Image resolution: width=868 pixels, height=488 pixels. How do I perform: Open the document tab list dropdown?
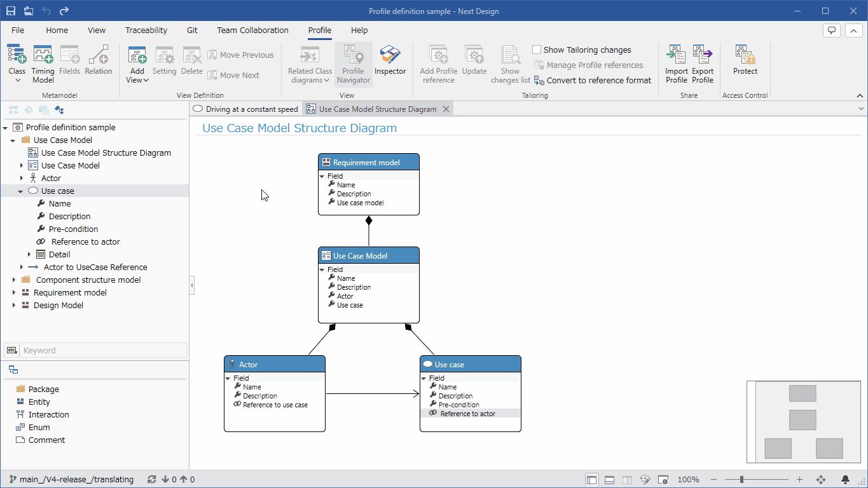point(861,109)
